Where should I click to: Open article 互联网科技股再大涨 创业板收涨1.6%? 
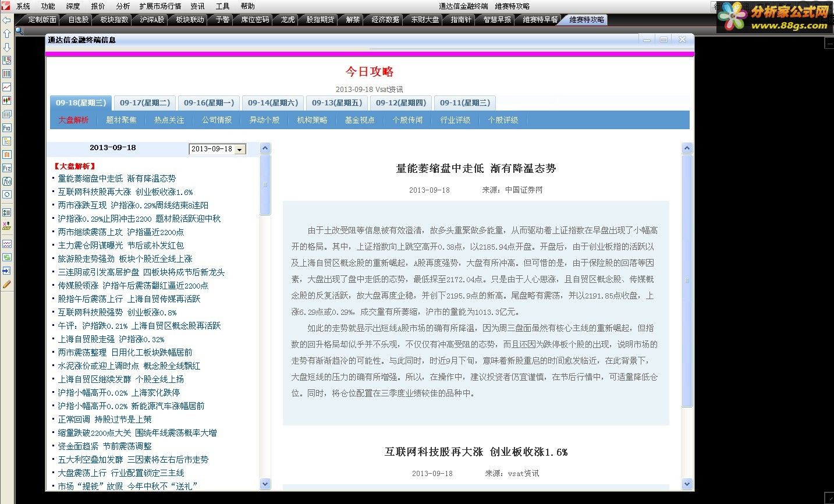tap(125, 192)
